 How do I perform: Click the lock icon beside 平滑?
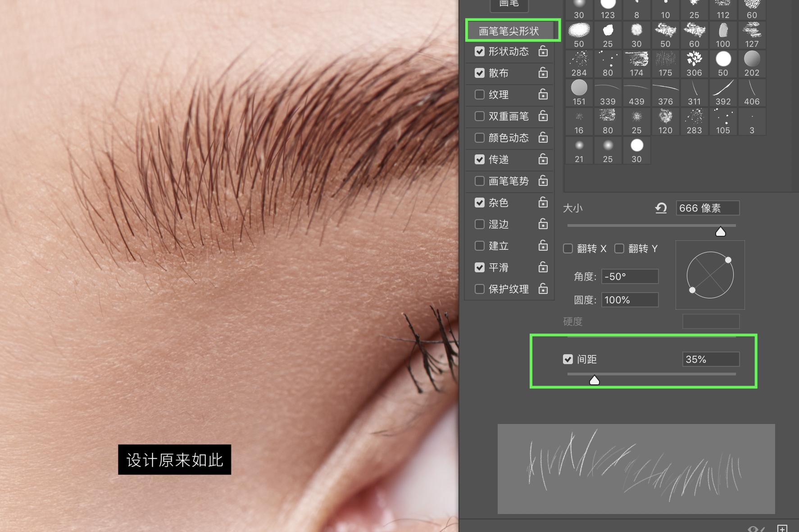pos(543,267)
